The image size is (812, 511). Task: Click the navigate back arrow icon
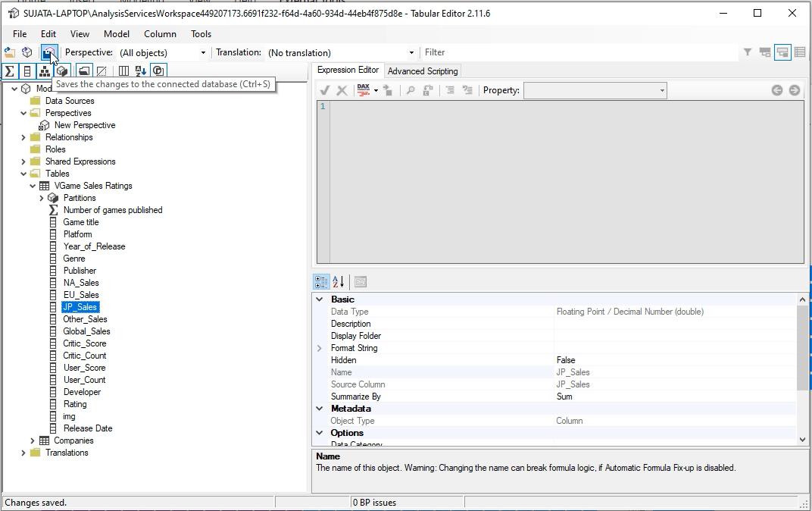777,90
